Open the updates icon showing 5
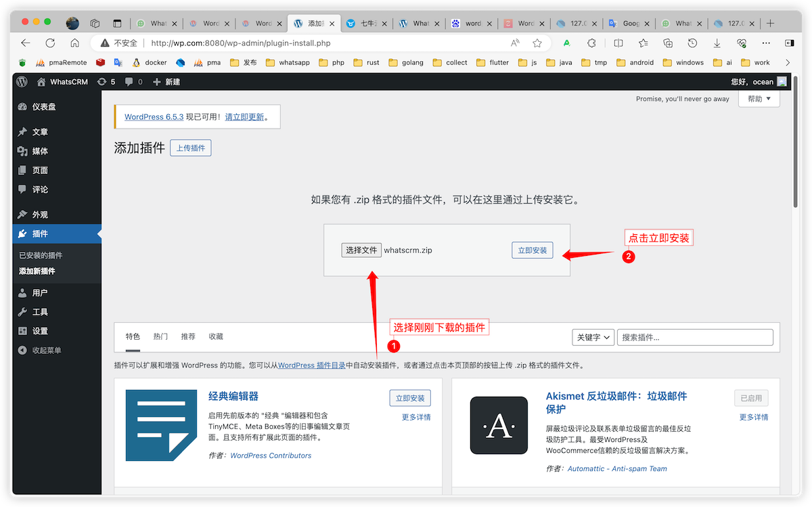Viewport: 812px width, 507px height. pos(106,81)
